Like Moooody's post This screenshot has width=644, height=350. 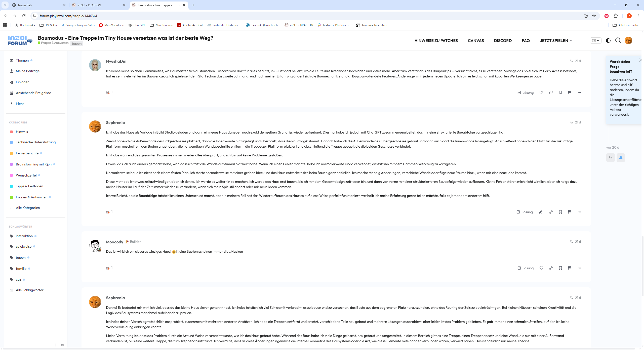pyautogui.click(x=541, y=268)
